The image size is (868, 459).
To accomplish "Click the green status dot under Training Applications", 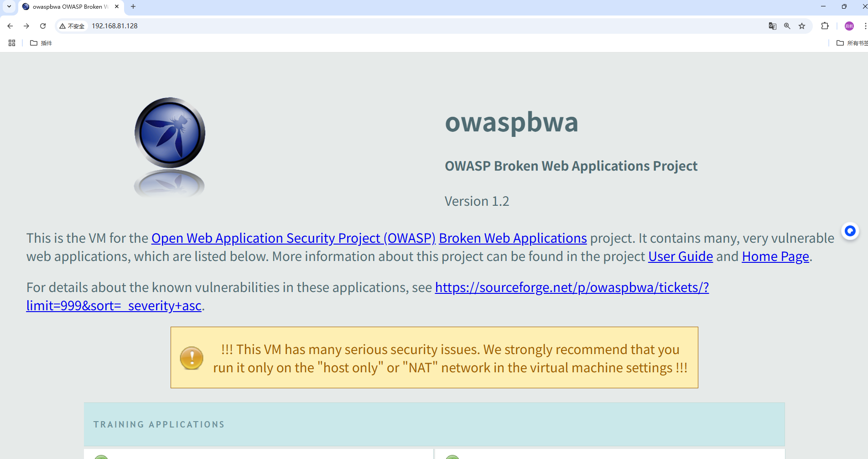I will click(x=101, y=457).
